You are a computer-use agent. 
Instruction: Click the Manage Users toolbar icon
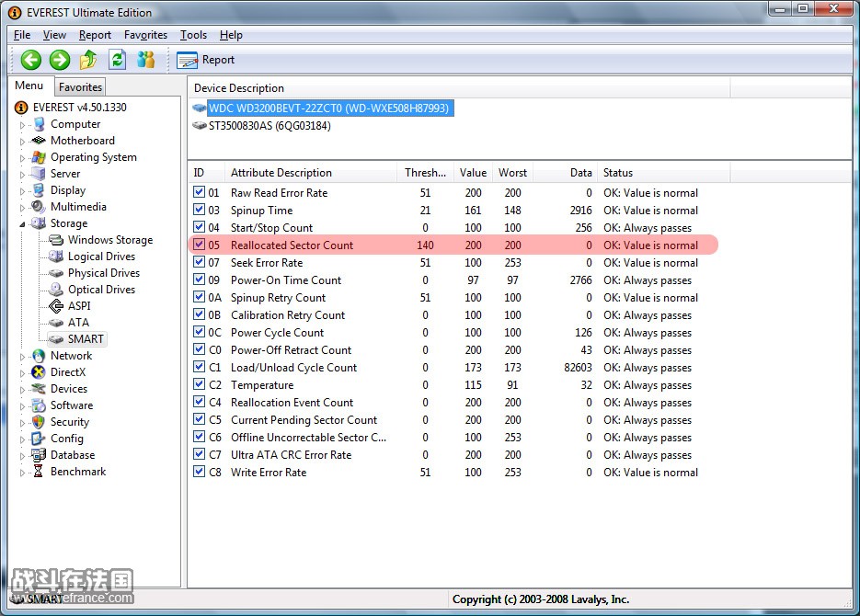146,60
